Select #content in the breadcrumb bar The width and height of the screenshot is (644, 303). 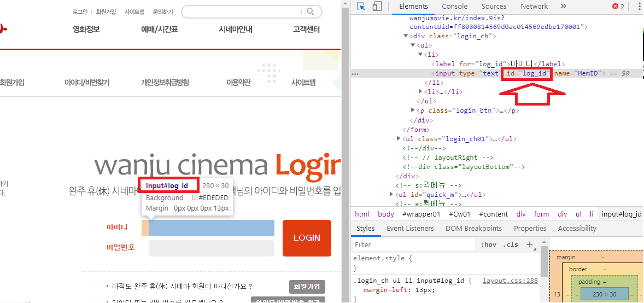[493, 214]
